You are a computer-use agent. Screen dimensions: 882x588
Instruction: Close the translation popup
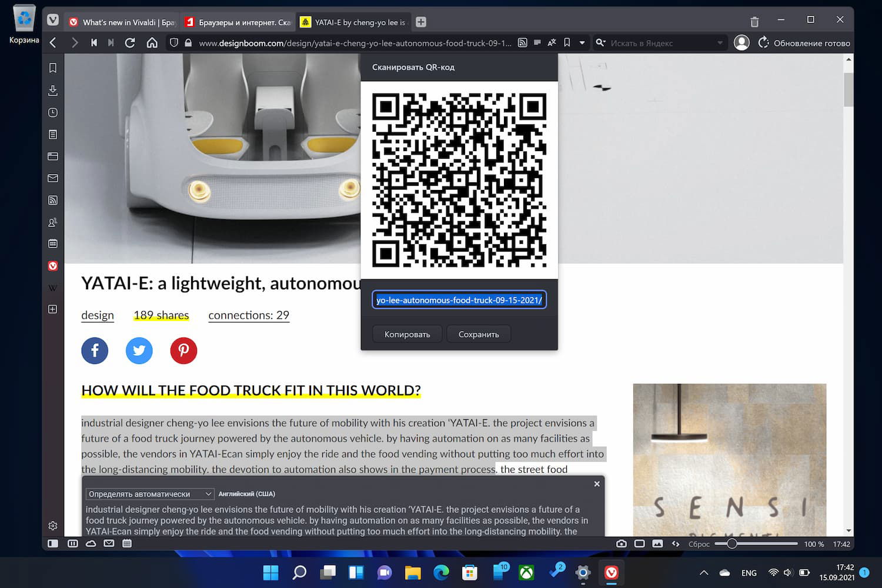coord(597,484)
